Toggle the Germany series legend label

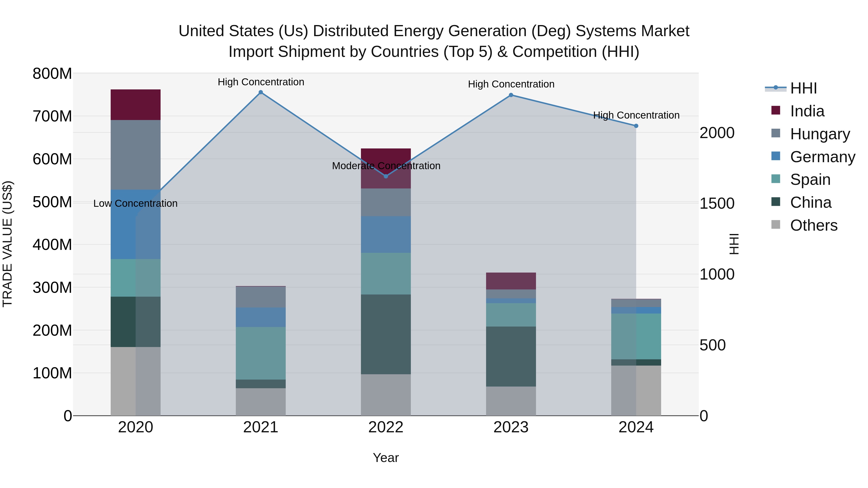coord(823,157)
